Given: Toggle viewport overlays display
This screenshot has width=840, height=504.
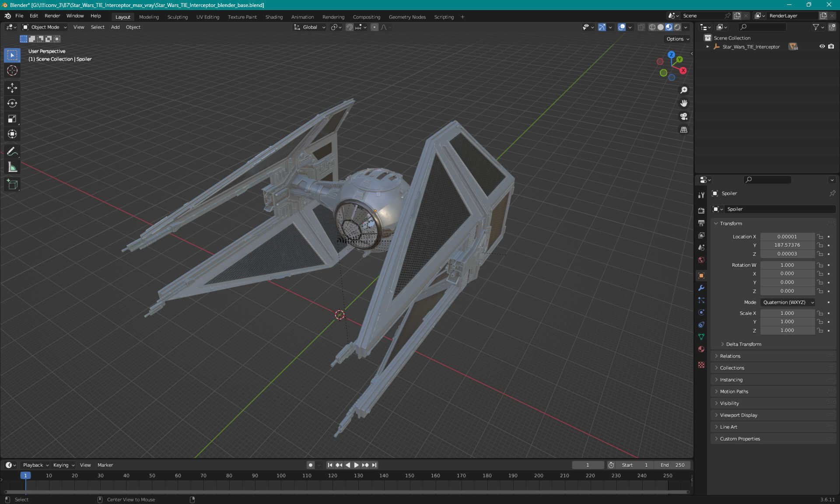Looking at the screenshot, I should coord(622,27).
